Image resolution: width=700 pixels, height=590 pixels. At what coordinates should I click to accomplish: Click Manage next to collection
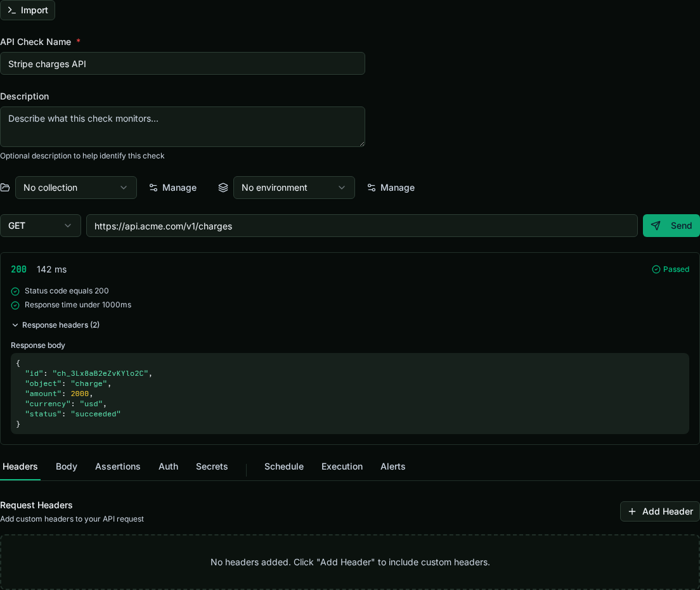172,188
